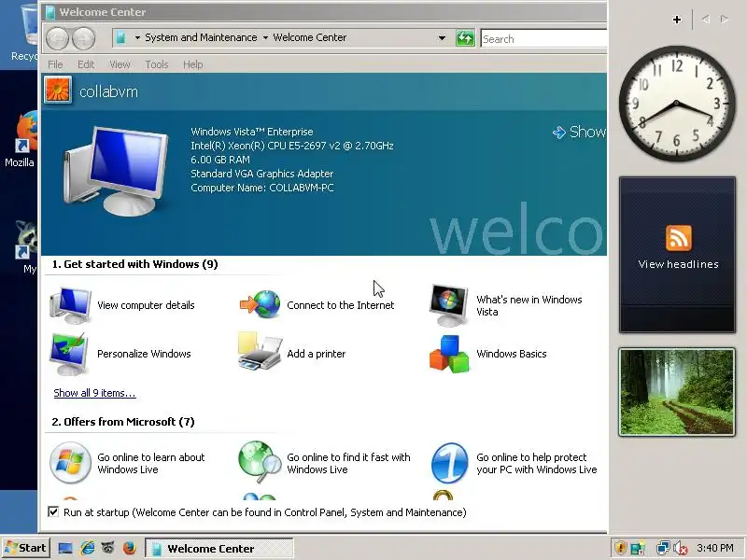This screenshot has height=560, width=747.
Task: Click sidebar next page arrow
Action: click(725, 20)
